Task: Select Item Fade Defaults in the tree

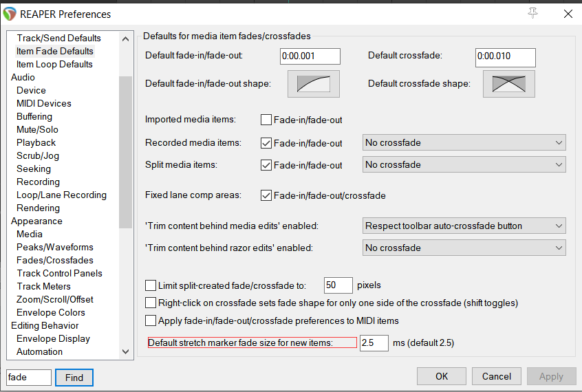Action: [54, 51]
